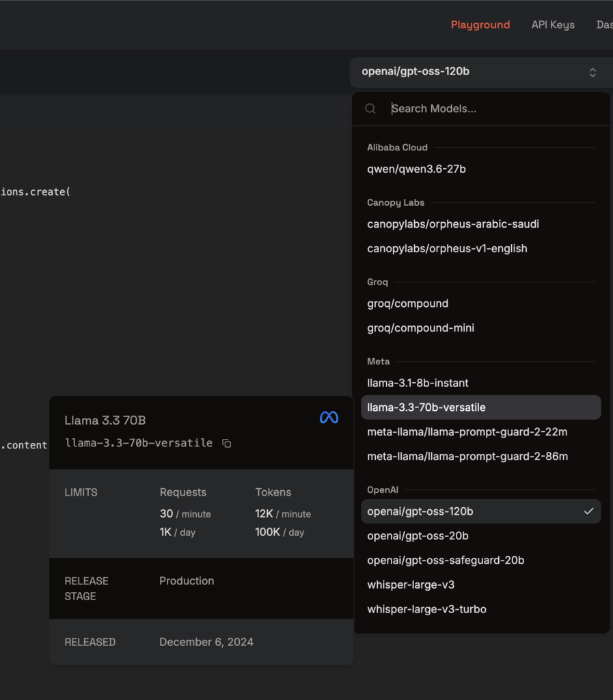Choose openai/gpt-oss-safeguard-20b model

tap(481, 561)
